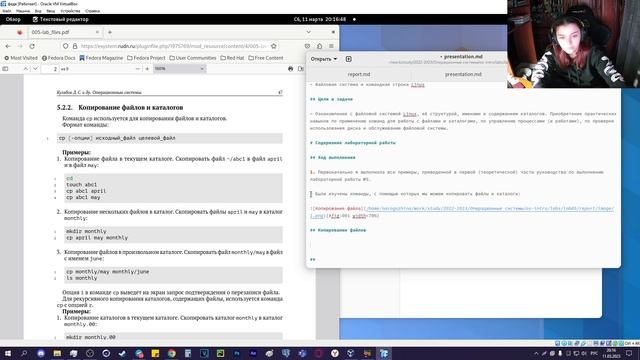The image size is (640, 360).
Task: Open the Текстовый редактор app menu
Action: [x=60, y=19]
